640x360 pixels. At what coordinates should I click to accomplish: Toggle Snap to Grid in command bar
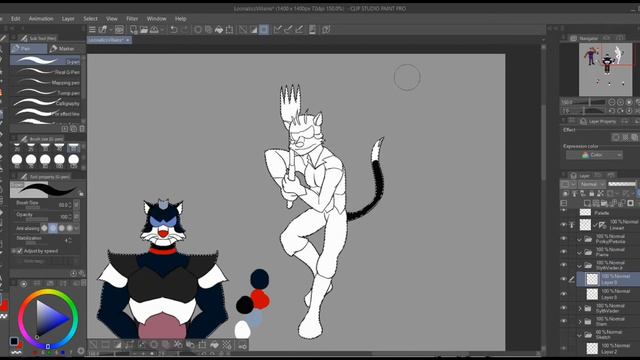pos(299,29)
